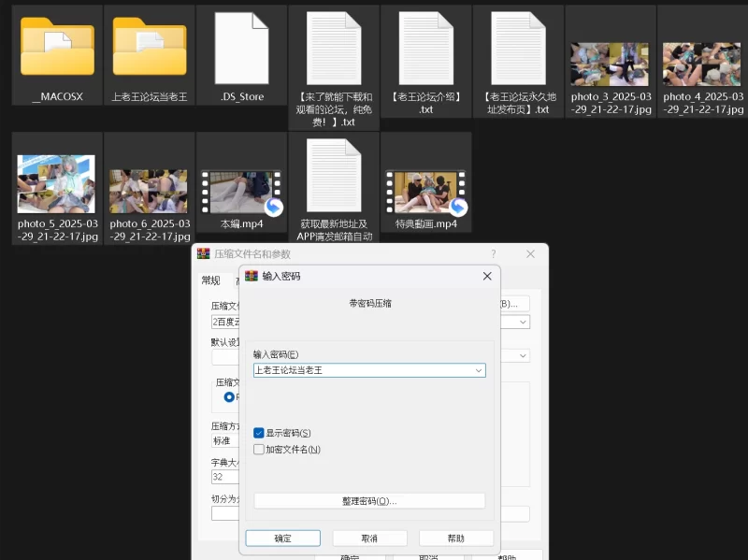Enable the 加密文件名 checkbox
The height and width of the screenshot is (560, 748).
pos(259,449)
